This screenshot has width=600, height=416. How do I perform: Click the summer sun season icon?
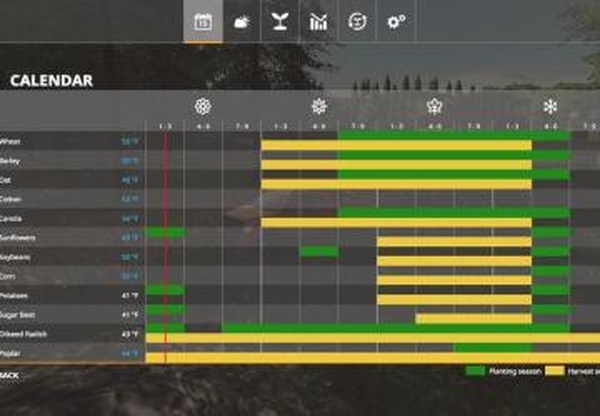tap(319, 106)
